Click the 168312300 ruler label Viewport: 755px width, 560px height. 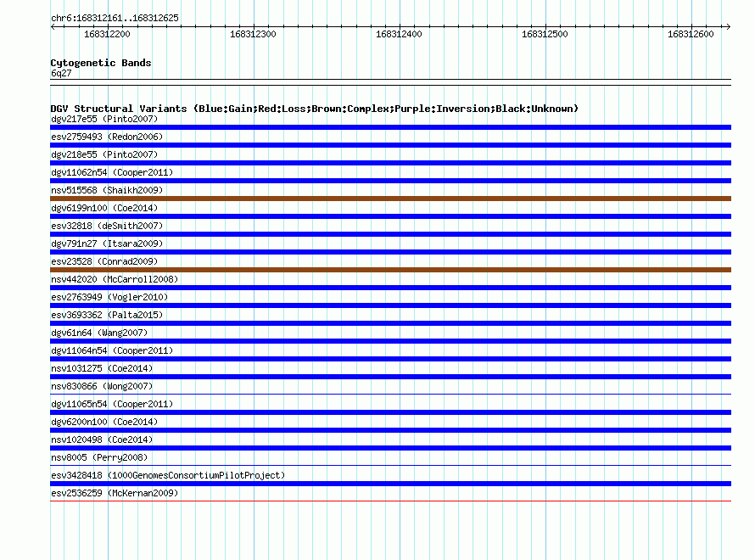[253, 34]
